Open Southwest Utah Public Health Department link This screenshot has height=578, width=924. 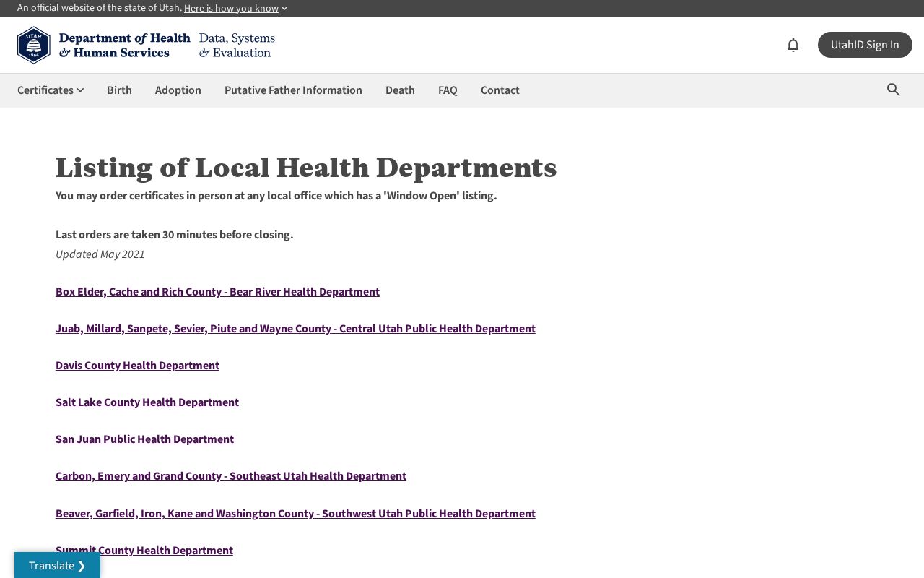pos(295,513)
